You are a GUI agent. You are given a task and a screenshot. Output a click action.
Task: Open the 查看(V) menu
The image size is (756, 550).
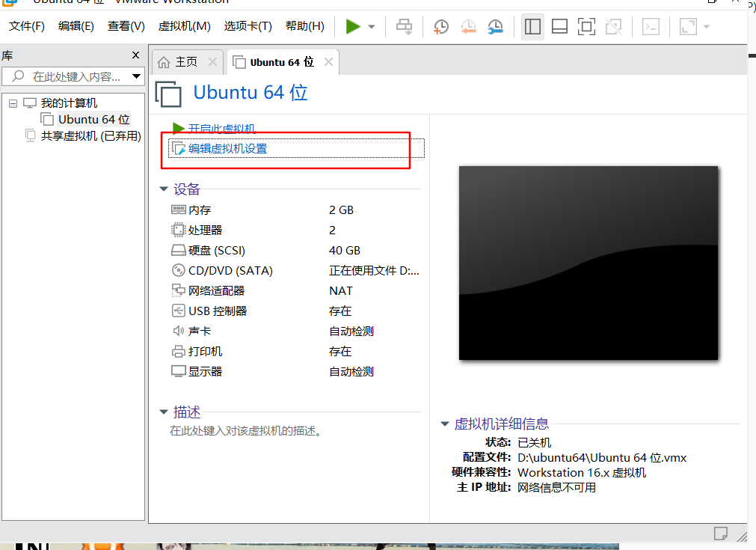[x=126, y=26]
